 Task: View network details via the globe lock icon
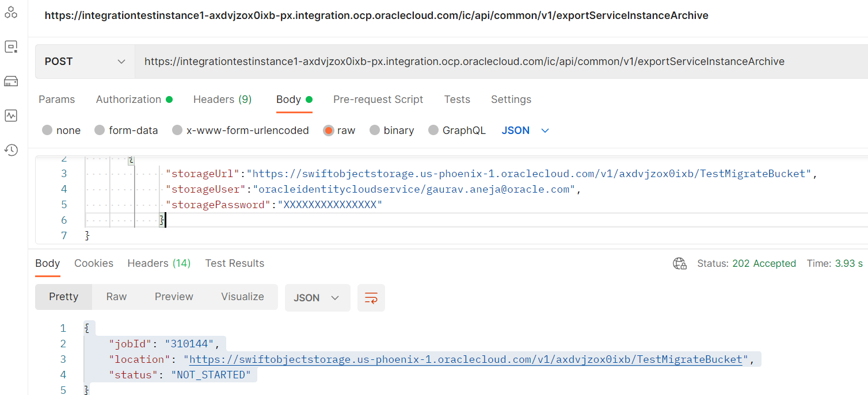click(679, 263)
